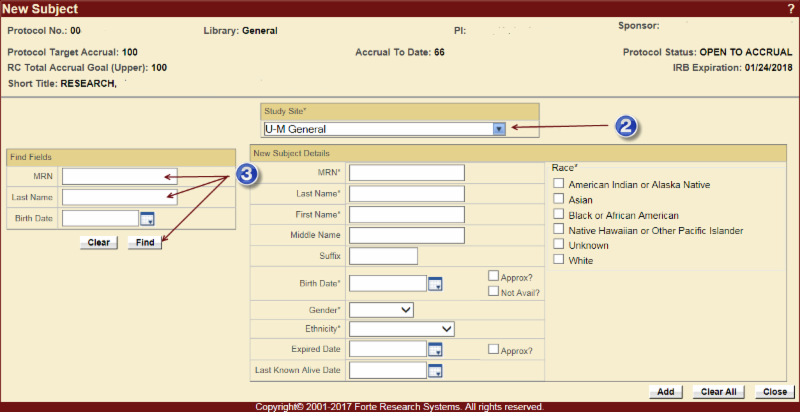Select Black or African American checkbox
Screen dimensions: 800x412
pyautogui.click(x=559, y=215)
